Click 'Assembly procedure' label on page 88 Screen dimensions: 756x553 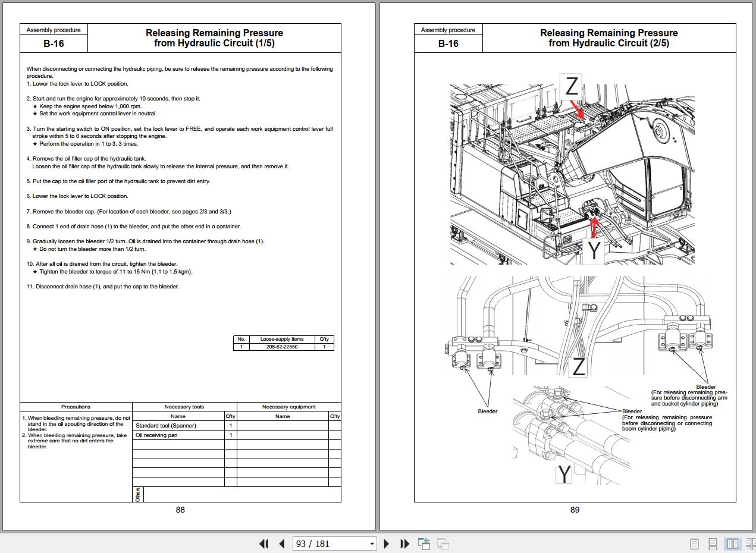(54, 30)
